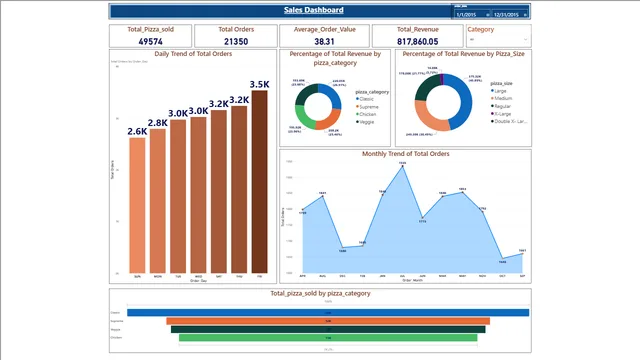Open the start date calendar picker icon
The image size is (640, 360).
(x=487, y=15)
